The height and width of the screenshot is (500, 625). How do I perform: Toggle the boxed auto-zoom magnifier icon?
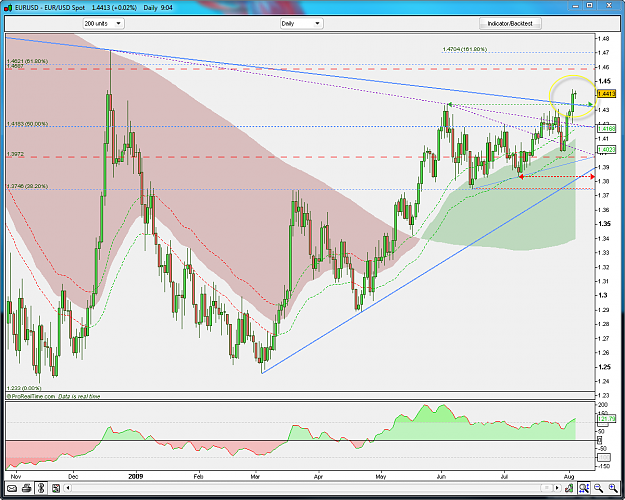point(584,488)
